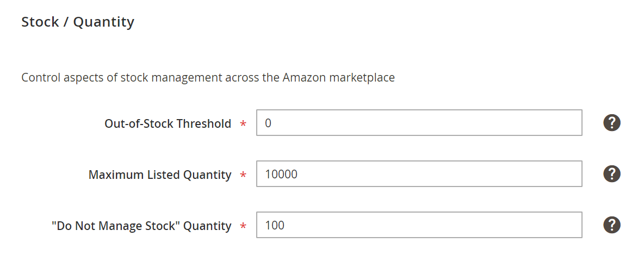Click the Out-of-Stock Threshold label
The width and height of the screenshot is (644, 261).
(168, 123)
